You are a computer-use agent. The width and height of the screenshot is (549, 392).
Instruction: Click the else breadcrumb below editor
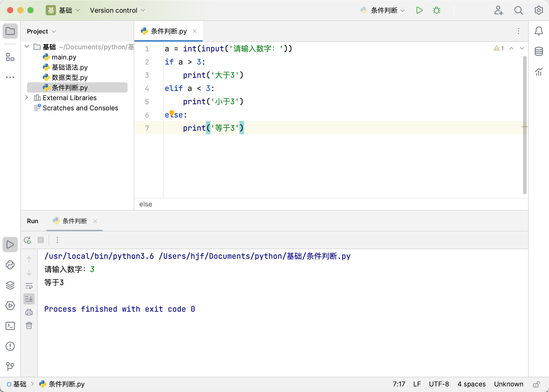click(x=146, y=204)
